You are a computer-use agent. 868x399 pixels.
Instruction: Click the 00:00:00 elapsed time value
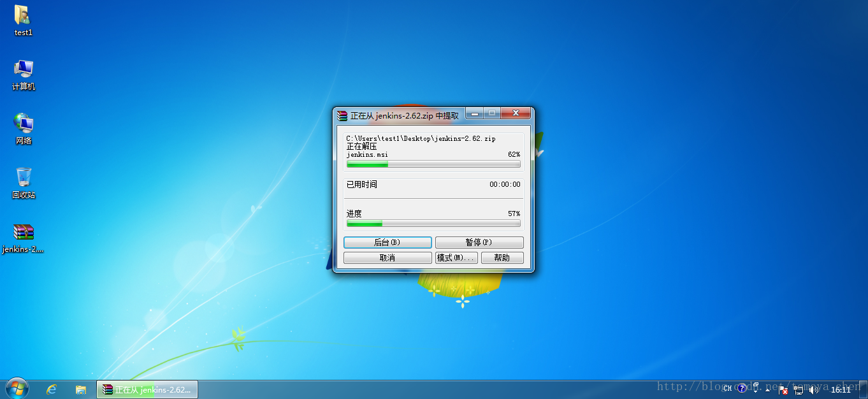point(505,185)
